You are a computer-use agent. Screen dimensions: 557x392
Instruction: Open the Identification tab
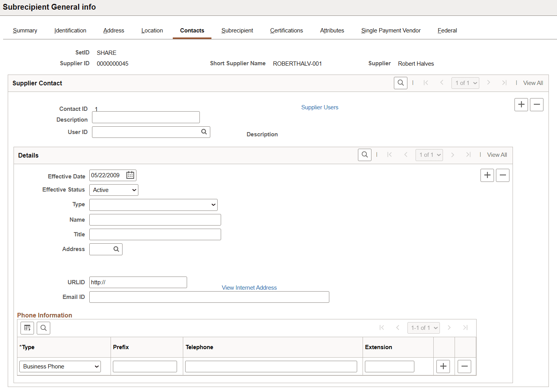(70, 31)
